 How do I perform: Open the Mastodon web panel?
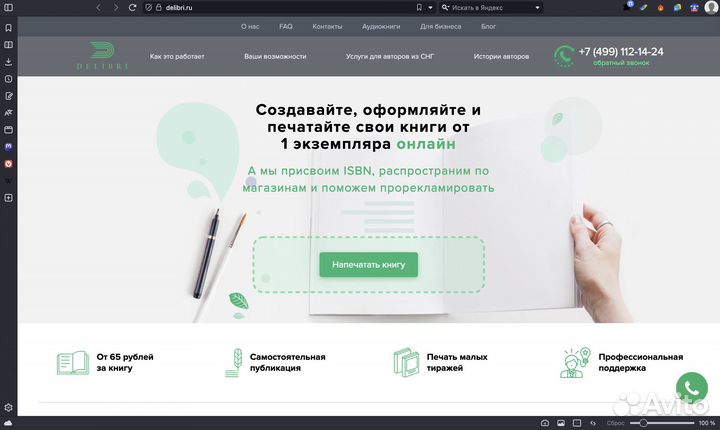(8, 147)
